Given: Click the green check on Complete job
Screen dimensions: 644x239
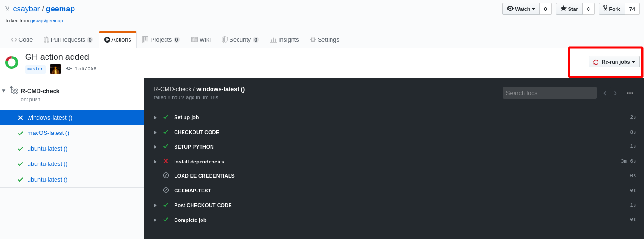Looking at the screenshot, I should tap(166, 220).
